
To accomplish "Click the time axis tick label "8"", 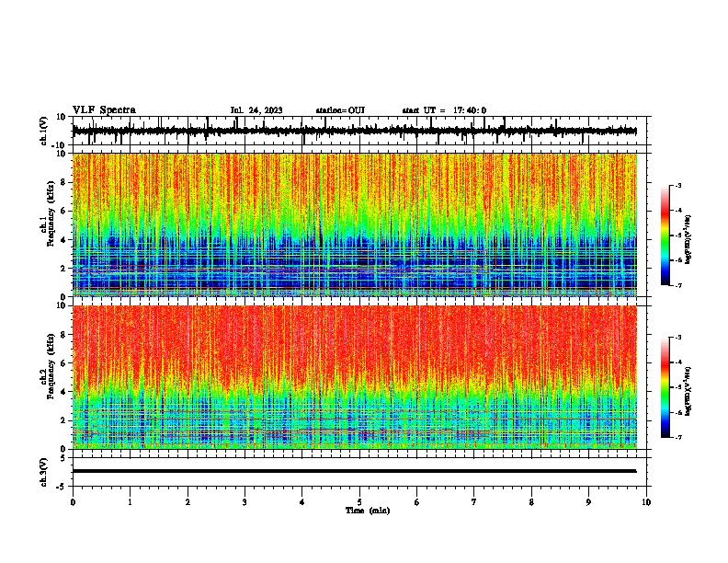I will 531,502.
